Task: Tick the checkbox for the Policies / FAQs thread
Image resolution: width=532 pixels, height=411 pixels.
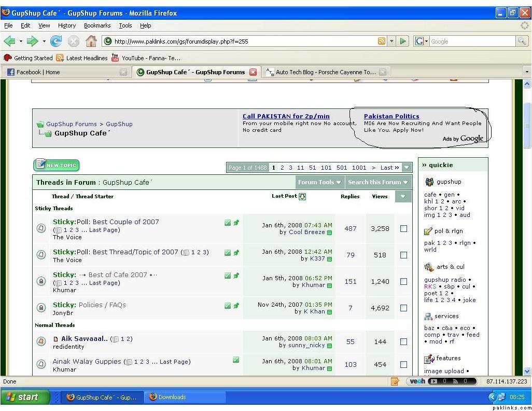Action: (x=403, y=308)
